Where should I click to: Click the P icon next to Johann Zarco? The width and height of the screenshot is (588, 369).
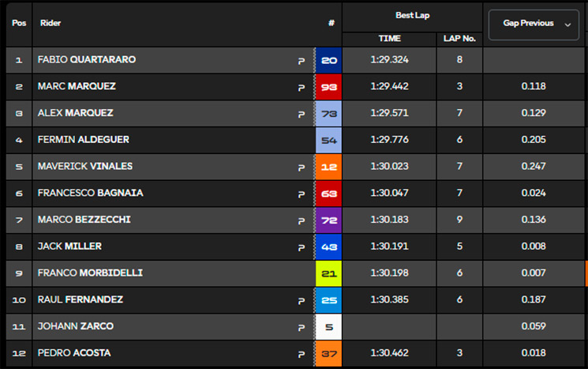[x=301, y=327]
